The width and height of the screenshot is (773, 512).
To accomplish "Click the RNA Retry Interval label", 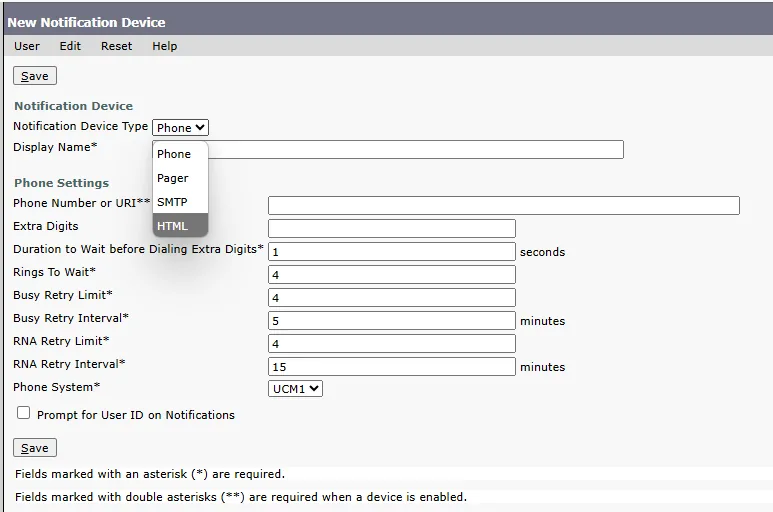I will click(70, 364).
